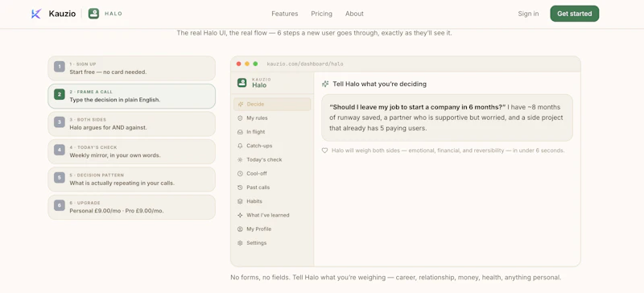Click the number 4 step badge
This screenshot has width=644, height=293.
[x=60, y=150]
